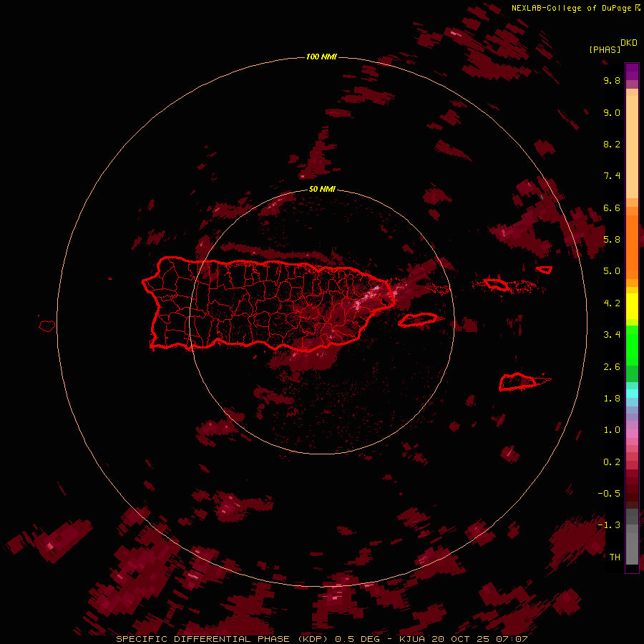The height and width of the screenshot is (644, 644).
Task: Click the -1.3 scale value
Action: tap(609, 525)
